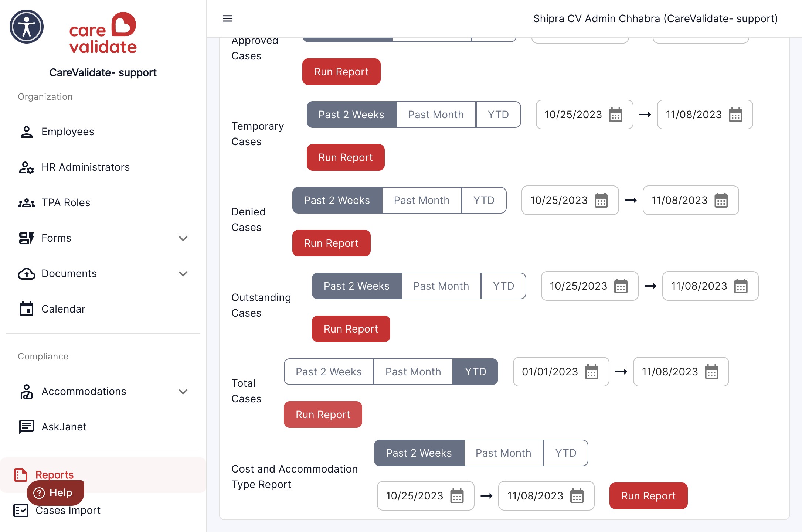Open calendar picker for Cost report end date
The width and height of the screenshot is (802, 532).
pos(577,496)
